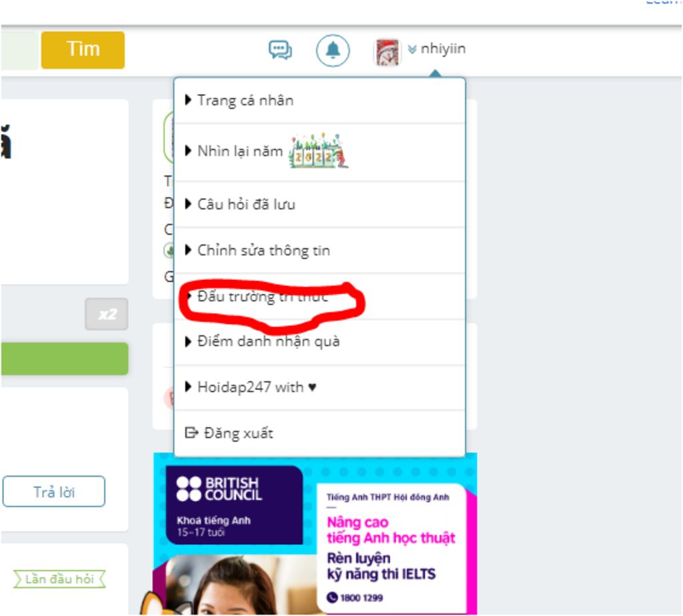683x616 pixels.
Task: Click the British Council logo
Action: pyautogui.click(x=219, y=489)
